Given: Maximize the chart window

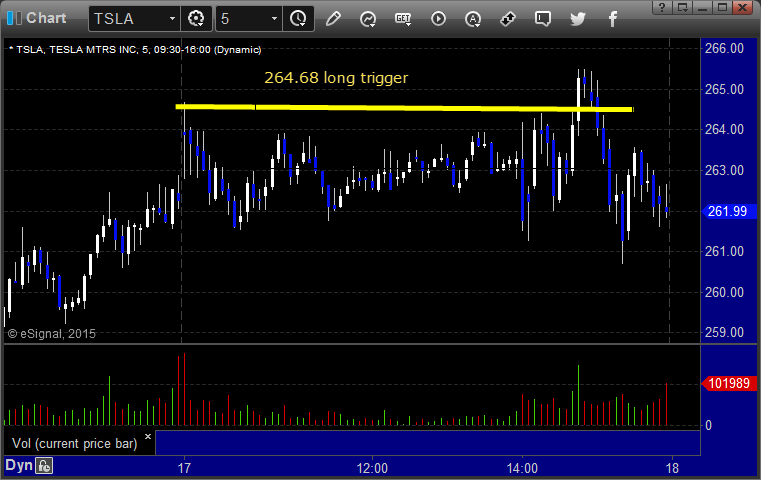Looking at the screenshot, I should pyautogui.click(x=722, y=7).
